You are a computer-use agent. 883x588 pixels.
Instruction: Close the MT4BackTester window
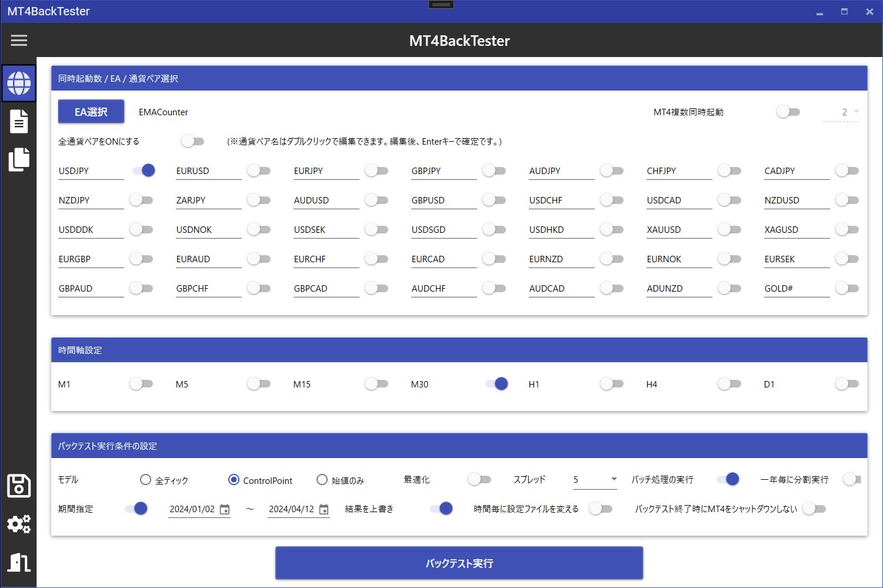[869, 12]
